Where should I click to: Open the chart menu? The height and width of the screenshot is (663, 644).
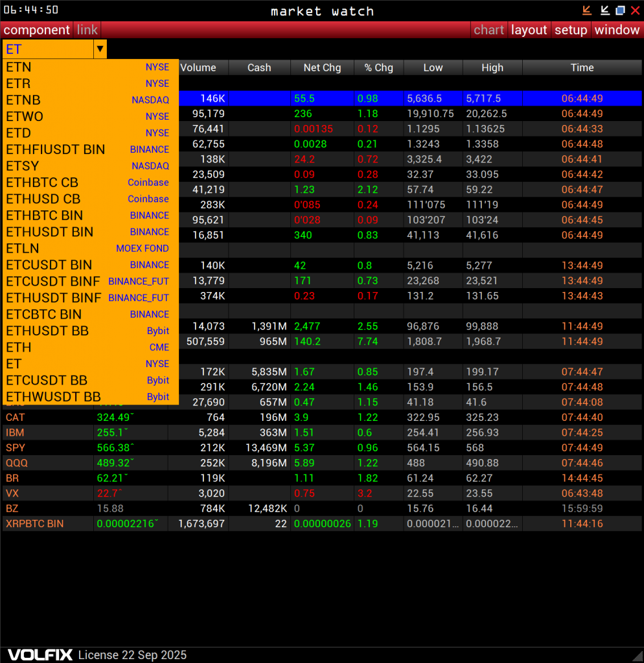tap(489, 30)
